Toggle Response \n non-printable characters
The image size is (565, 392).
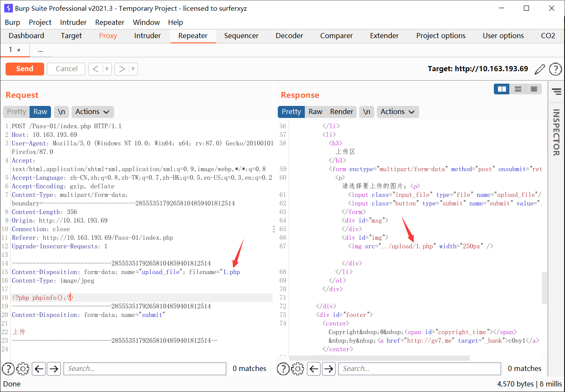367,112
